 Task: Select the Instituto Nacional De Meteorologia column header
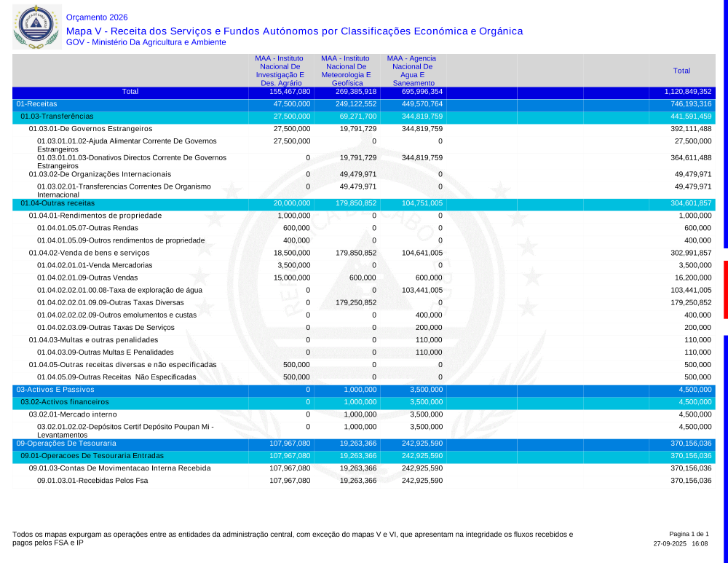(x=346, y=71)
